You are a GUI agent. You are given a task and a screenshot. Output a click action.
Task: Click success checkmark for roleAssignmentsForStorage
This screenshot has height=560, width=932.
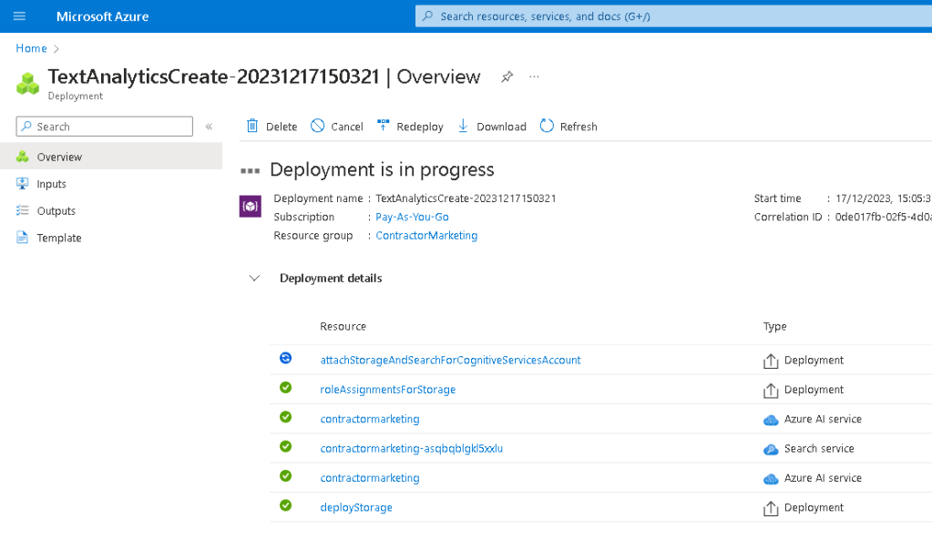tap(286, 387)
